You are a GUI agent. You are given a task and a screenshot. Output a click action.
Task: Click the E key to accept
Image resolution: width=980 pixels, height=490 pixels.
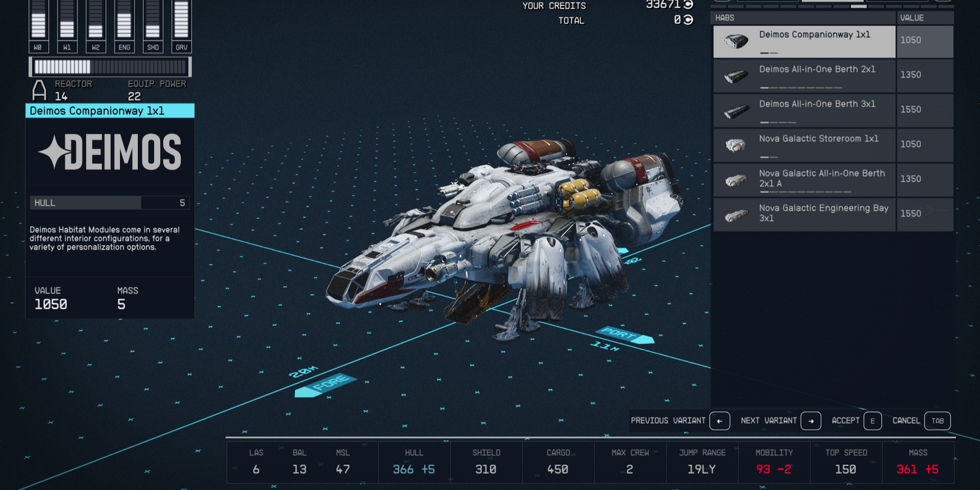(872, 421)
